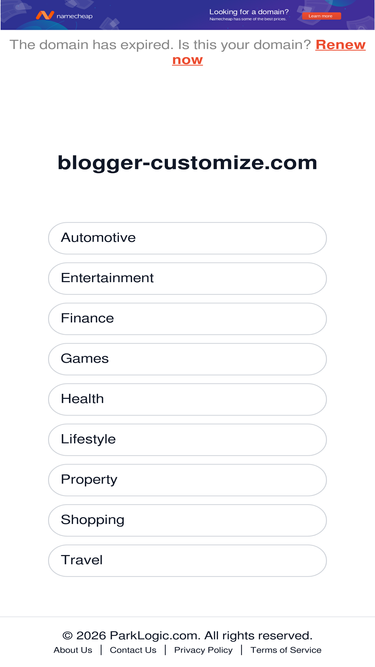
Task: Open the Property category
Action: pyautogui.click(x=188, y=480)
